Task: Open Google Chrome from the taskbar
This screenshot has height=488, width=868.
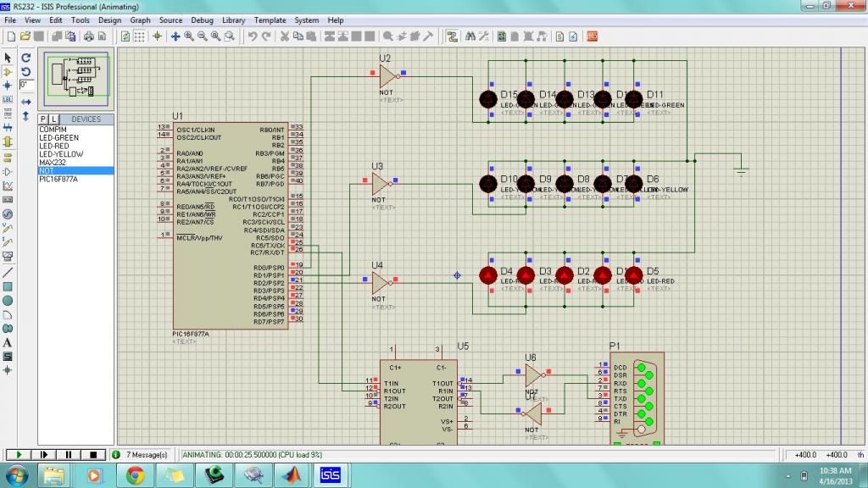Action: pyautogui.click(x=135, y=475)
